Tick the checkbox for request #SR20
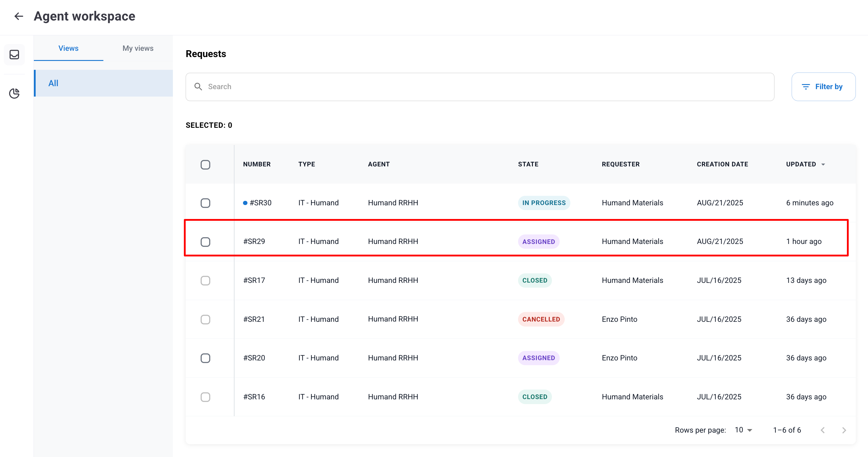This screenshot has height=457, width=868. [205, 358]
